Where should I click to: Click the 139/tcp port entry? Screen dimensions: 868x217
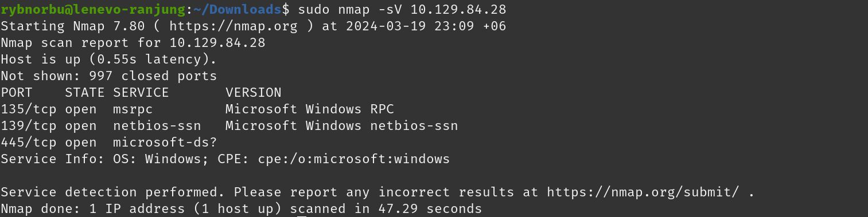point(28,125)
